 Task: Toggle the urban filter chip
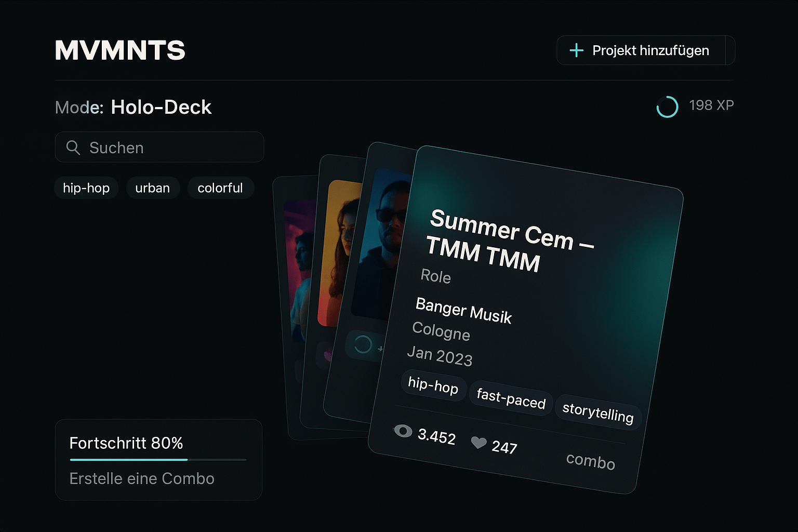coord(152,188)
